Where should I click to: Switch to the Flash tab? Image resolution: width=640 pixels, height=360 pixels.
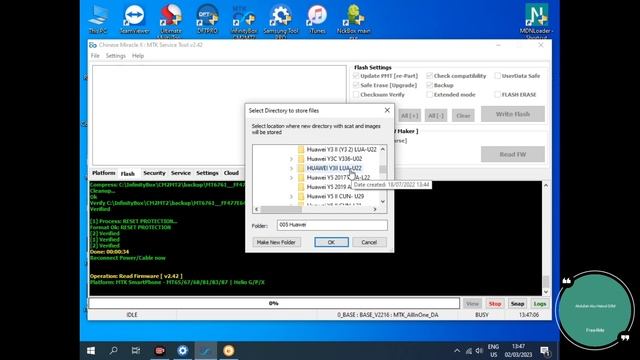point(128,173)
